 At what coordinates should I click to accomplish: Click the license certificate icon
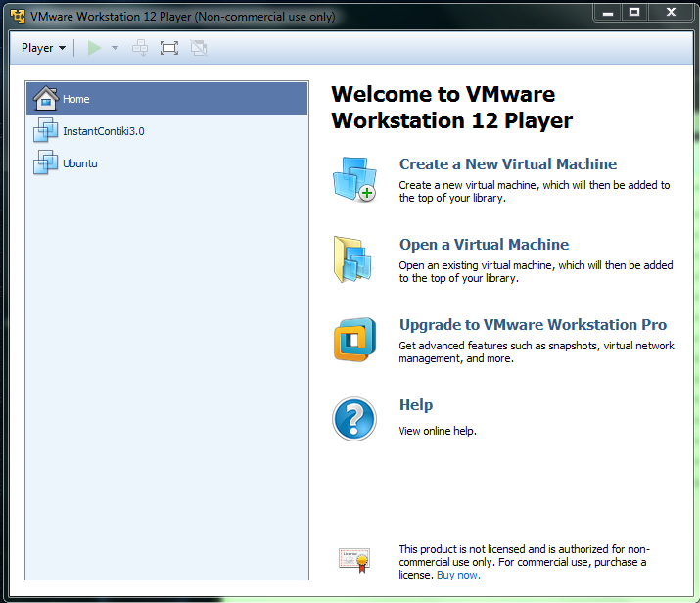point(354,560)
